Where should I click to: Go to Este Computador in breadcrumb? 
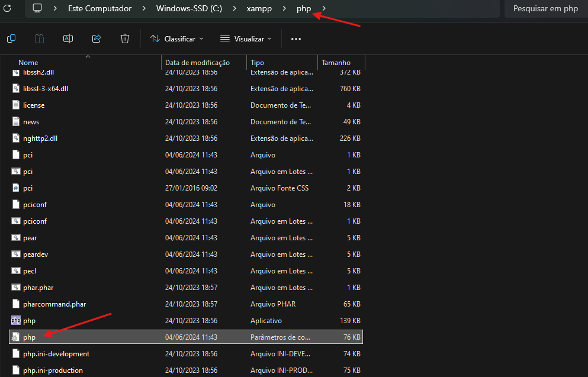99,8
